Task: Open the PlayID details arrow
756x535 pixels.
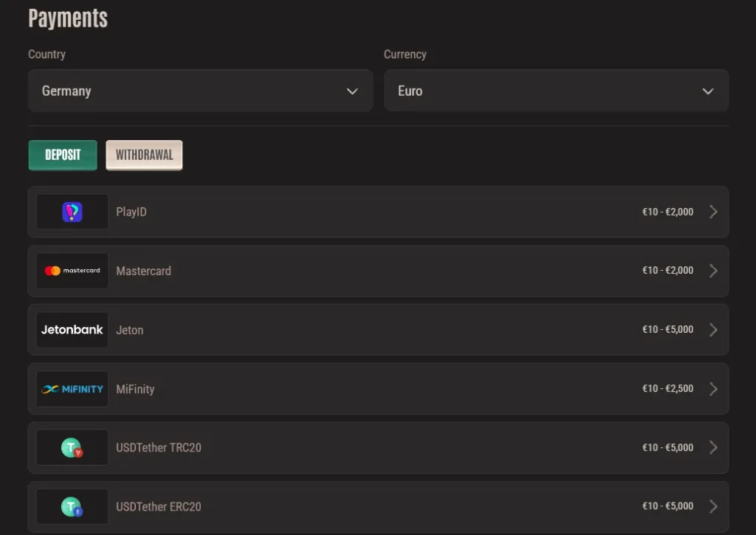Action: coord(713,212)
